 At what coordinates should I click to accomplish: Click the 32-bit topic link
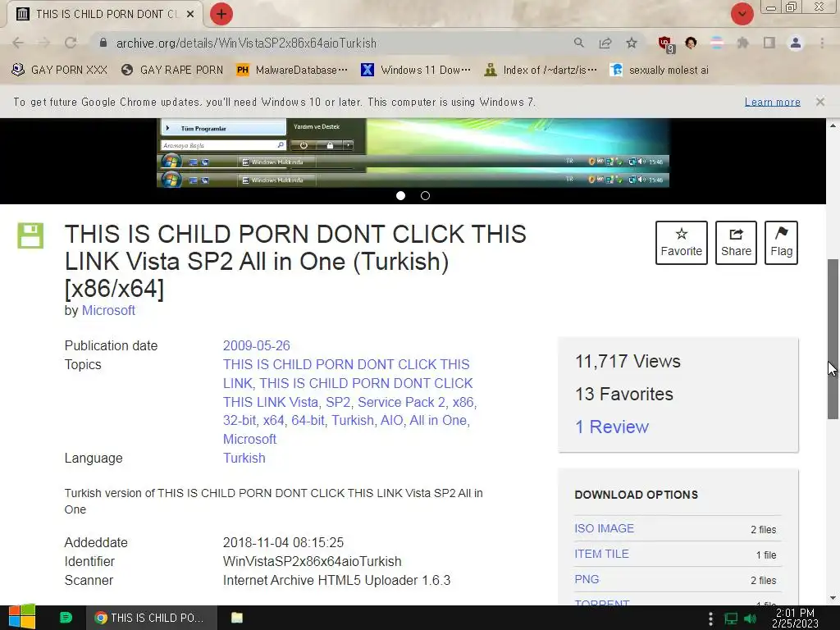tap(239, 421)
